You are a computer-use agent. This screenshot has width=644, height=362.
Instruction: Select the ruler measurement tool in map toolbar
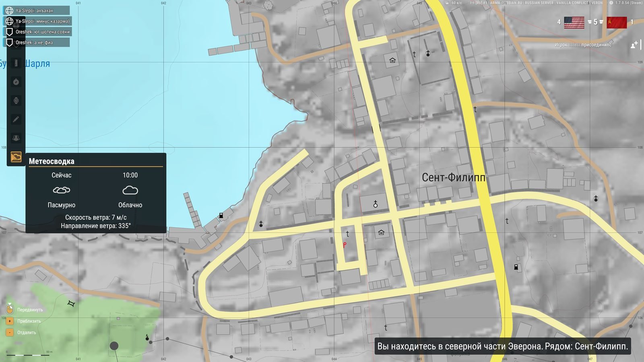(x=16, y=63)
